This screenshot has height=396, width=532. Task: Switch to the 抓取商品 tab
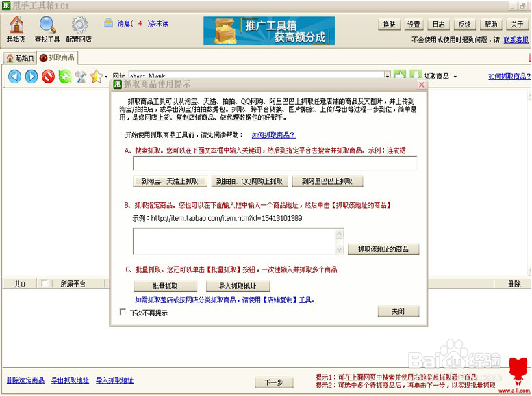pos(58,57)
